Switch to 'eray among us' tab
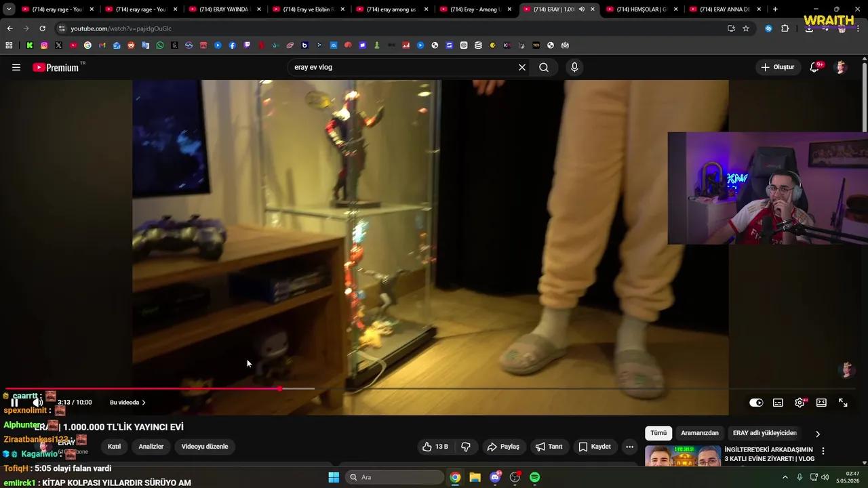Image resolution: width=868 pixels, height=488 pixels. (x=392, y=9)
